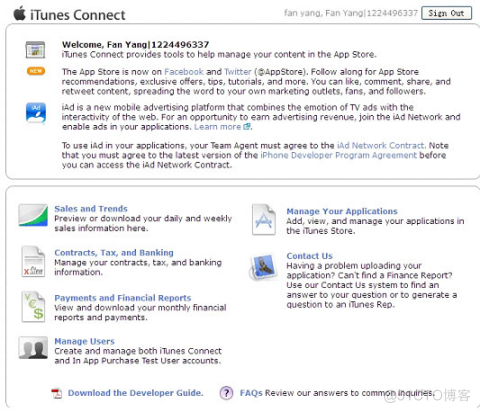This screenshot has height=412, width=480.
Task: Click the Payments and Financial Reports currency icon
Action: (x=33, y=307)
